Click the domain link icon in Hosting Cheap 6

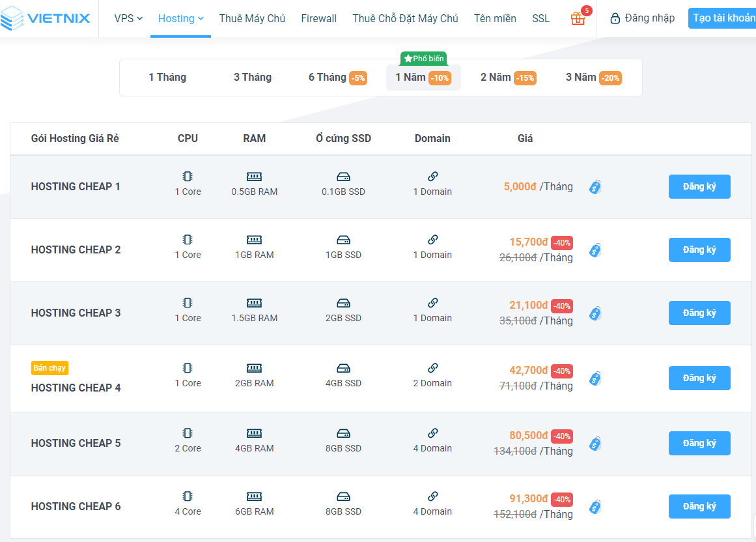pos(432,496)
